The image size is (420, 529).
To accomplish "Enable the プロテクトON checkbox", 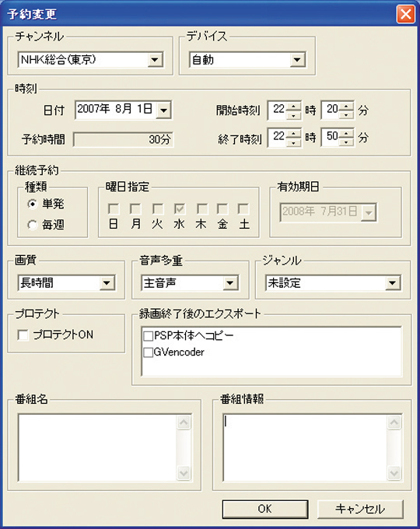I will [x=23, y=335].
